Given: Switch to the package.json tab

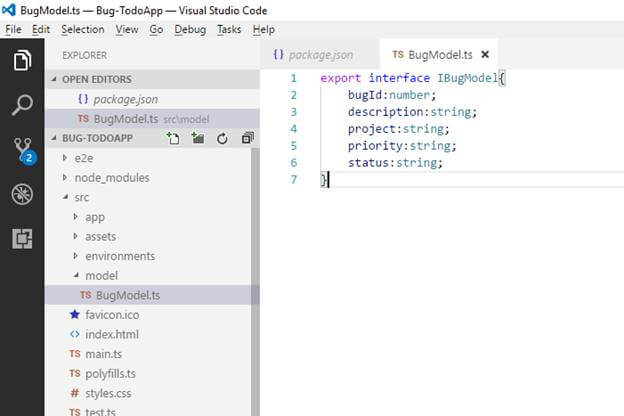Looking at the screenshot, I should pos(319,55).
